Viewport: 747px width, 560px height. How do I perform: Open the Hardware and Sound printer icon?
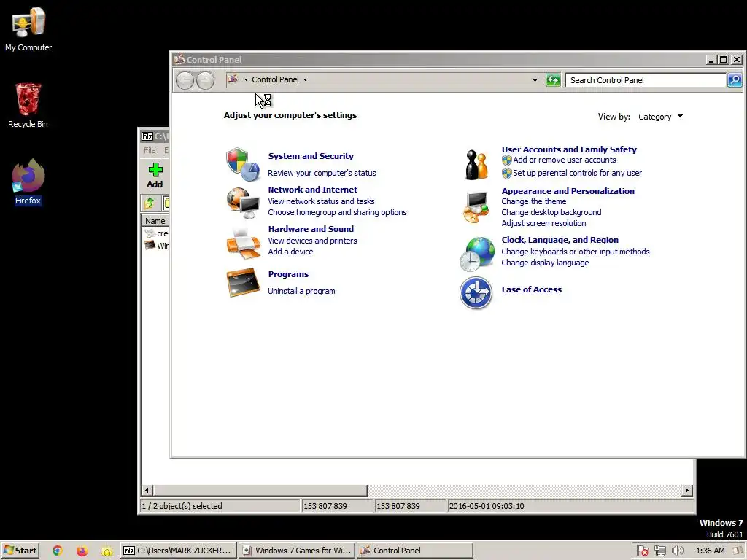(243, 243)
